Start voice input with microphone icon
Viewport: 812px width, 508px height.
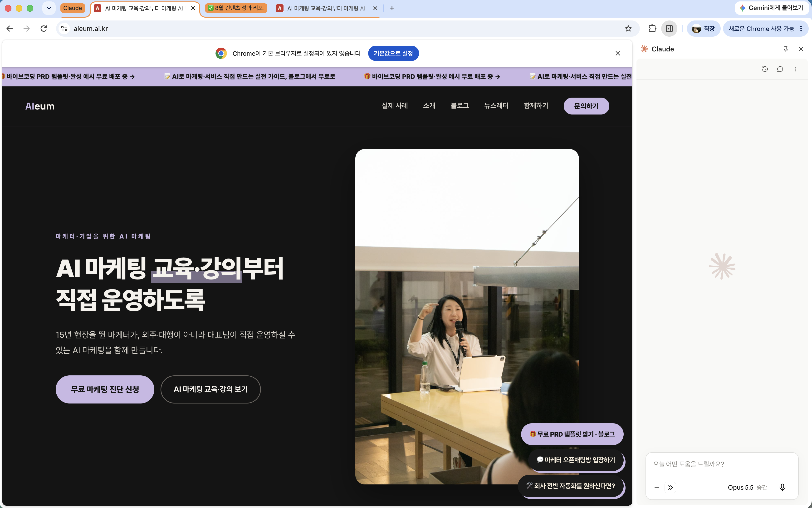pyautogui.click(x=783, y=487)
